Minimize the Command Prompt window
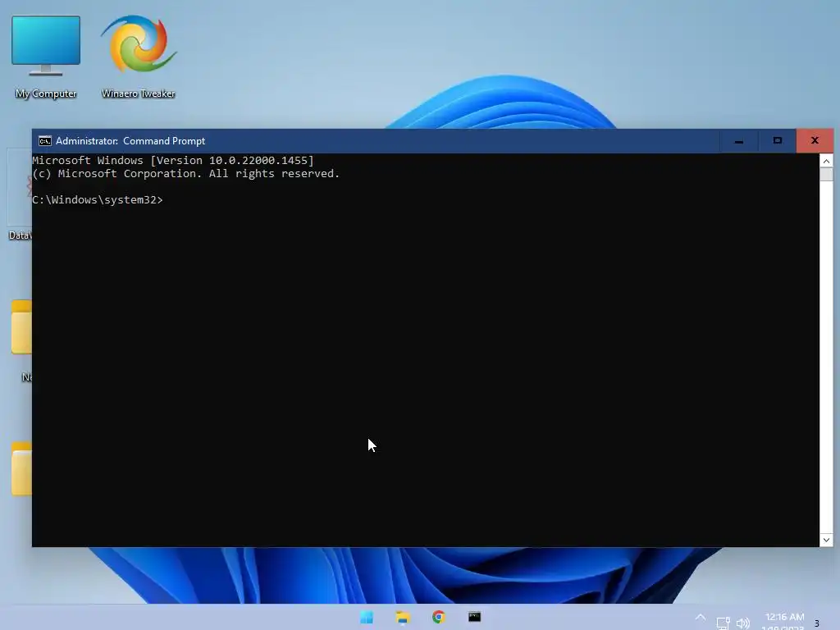840x630 pixels. pyautogui.click(x=739, y=141)
